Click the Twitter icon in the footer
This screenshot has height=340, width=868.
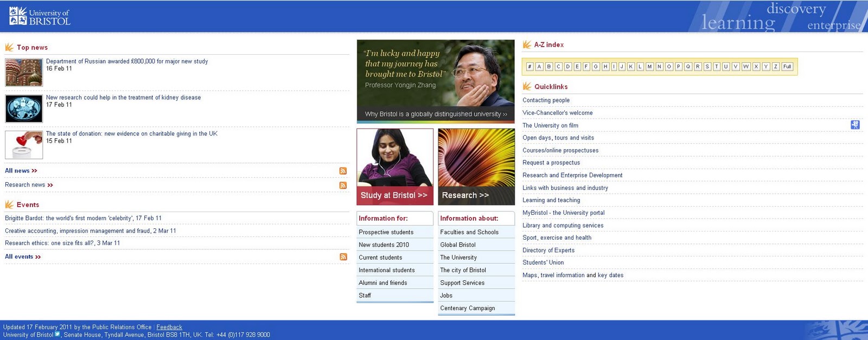(x=58, y=335)
